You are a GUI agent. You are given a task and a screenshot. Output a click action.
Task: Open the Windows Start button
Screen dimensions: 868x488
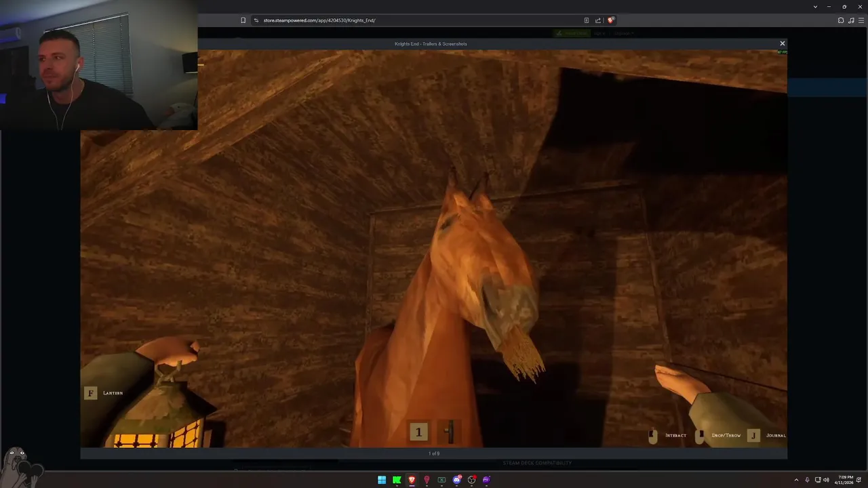point(382,480)
